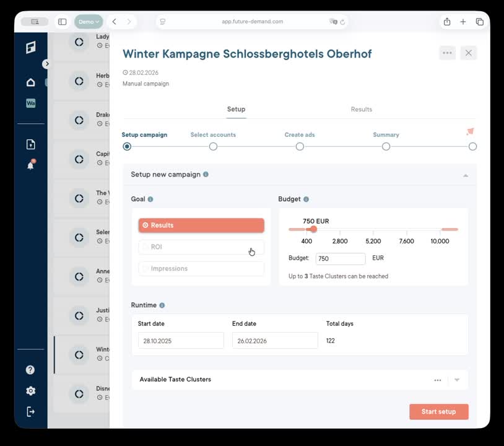Click the 'Drake' campaign status icon in list
The image size is (504, 446).
79,120
